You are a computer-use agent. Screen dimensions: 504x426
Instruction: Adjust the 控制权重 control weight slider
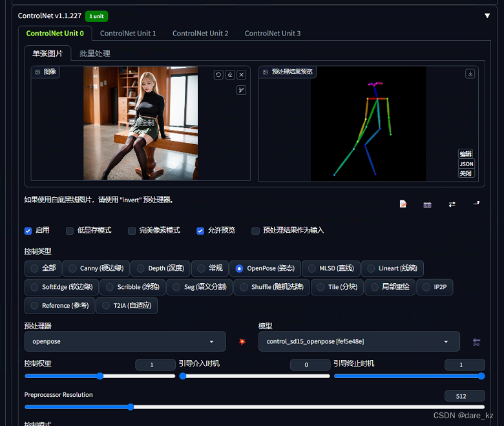(100, 376)
